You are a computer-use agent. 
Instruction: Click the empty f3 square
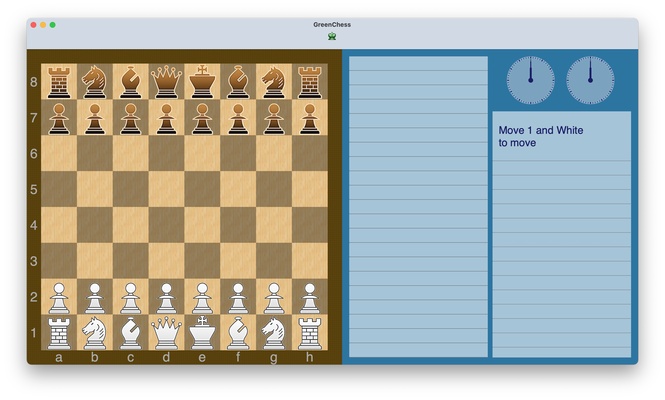(x=238, y=261)
